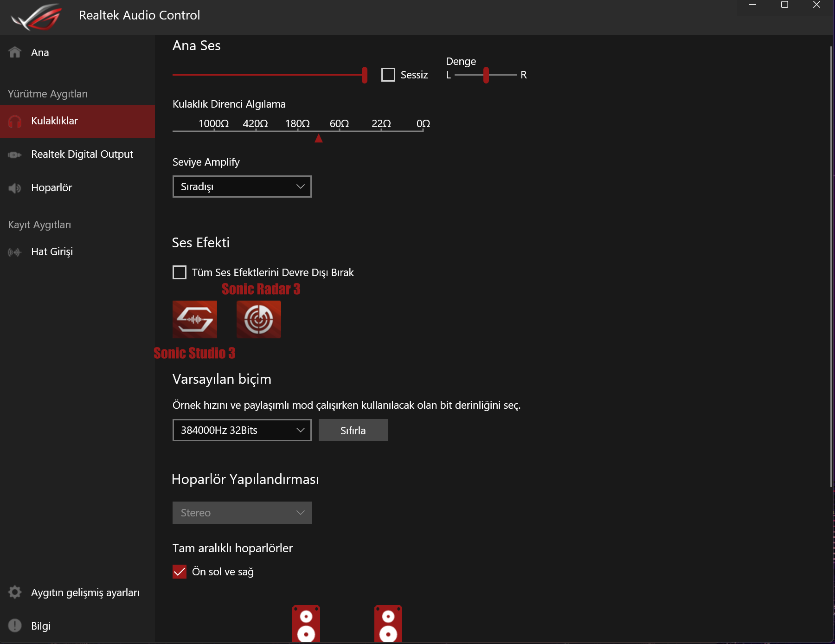Click the 0Ω impedance label
Viewport: 835px width, 644px height.
[424, 123]
